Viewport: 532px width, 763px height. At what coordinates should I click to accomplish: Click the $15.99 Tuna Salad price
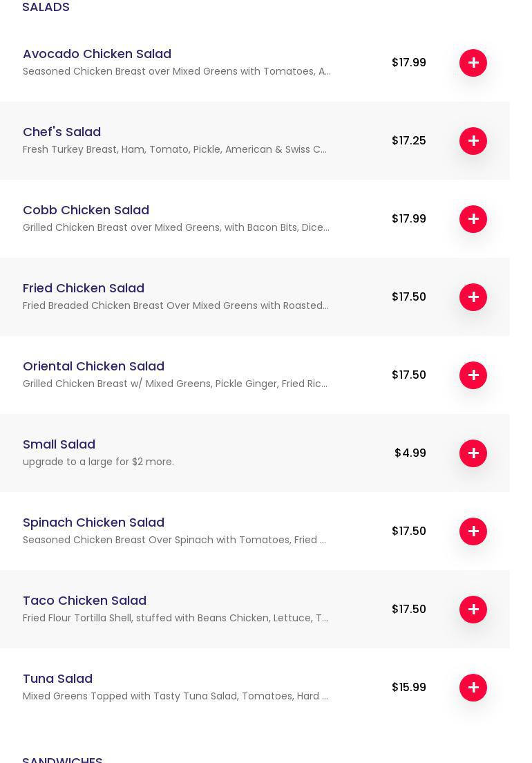[409, 688]
